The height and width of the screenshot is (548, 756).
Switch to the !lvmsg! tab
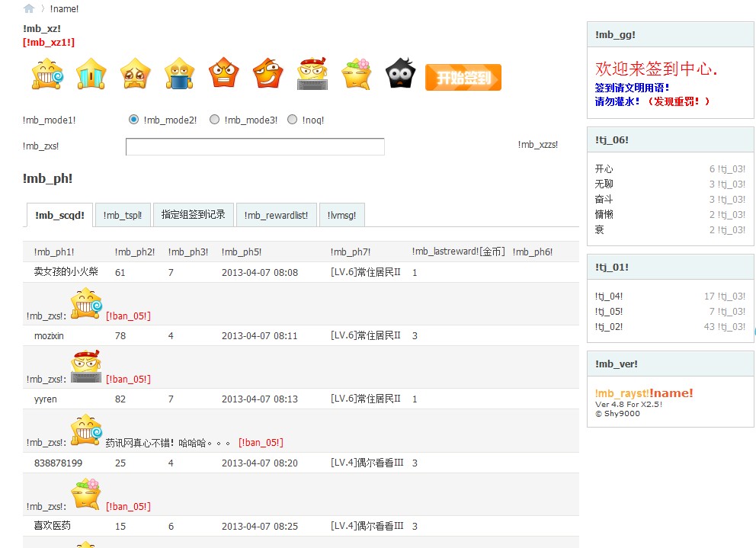tap(342, 215)
